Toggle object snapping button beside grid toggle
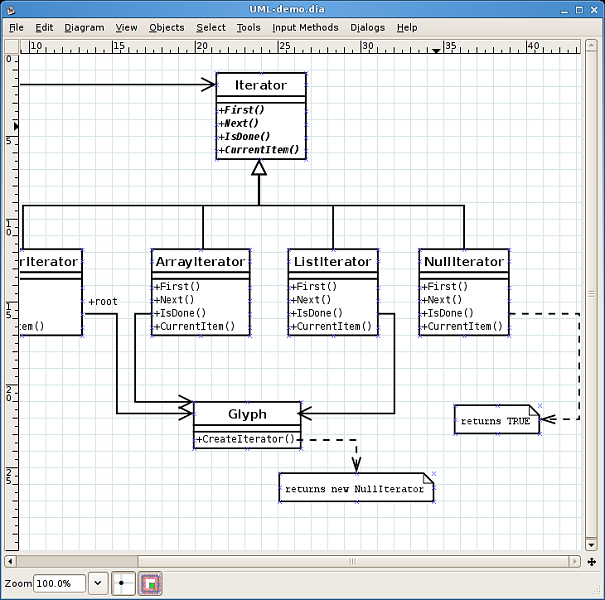The height and width of the screenshot is (600, 605). [150, 582]
